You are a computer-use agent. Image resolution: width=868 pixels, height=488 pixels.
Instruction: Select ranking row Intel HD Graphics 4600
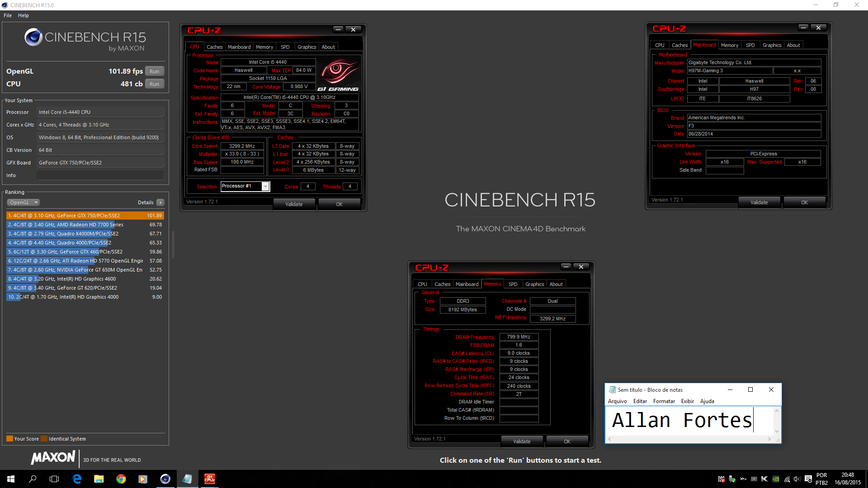click(x=85, y=279)
